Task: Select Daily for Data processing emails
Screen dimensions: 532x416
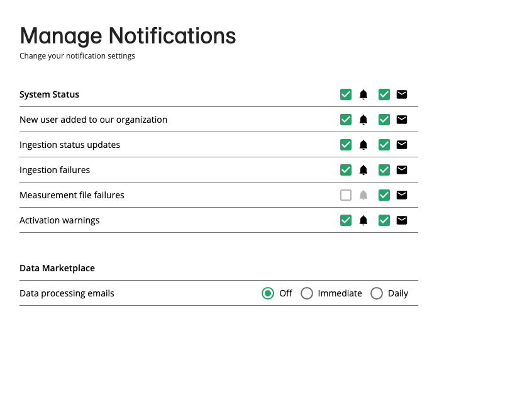Action: click(x=377, y=293)
